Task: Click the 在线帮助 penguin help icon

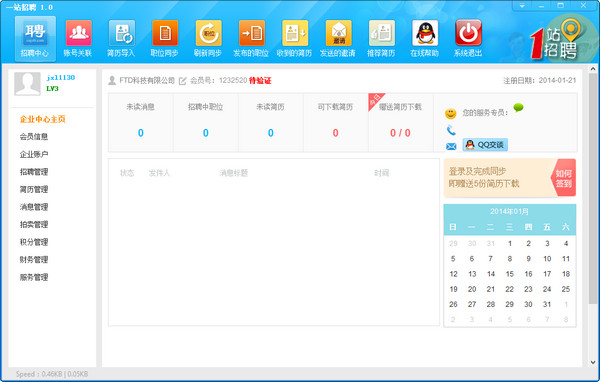Action: click(425, 33)
